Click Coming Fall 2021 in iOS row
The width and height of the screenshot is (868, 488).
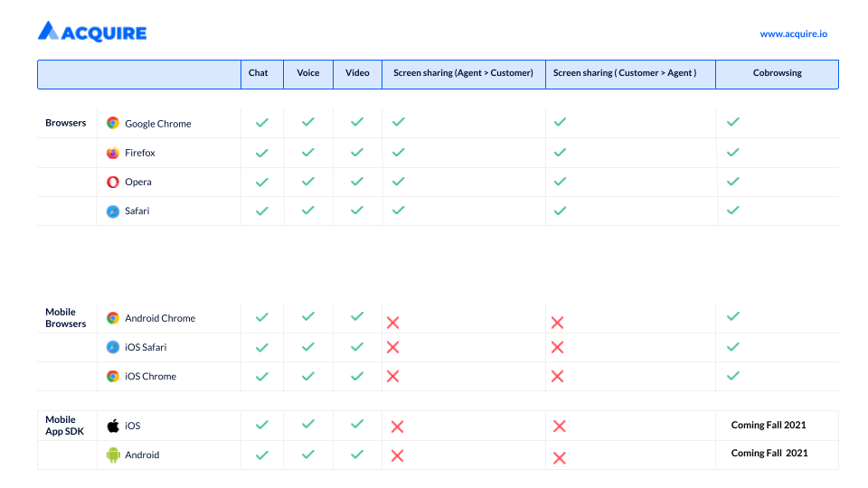tap(769, 425)
